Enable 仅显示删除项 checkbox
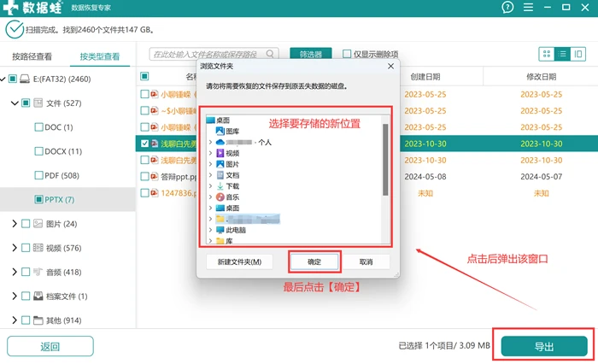Screen dimensions: 598x364 pos(347,54)
